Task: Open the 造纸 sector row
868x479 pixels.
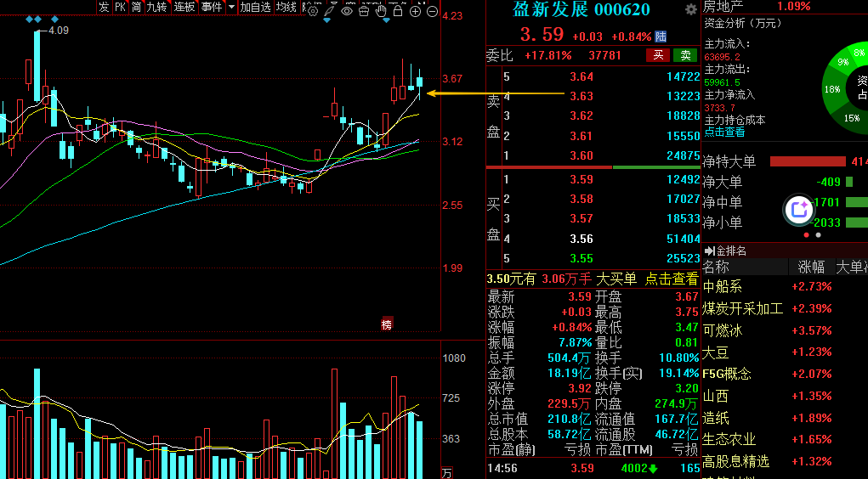Action: click(785, 418)
